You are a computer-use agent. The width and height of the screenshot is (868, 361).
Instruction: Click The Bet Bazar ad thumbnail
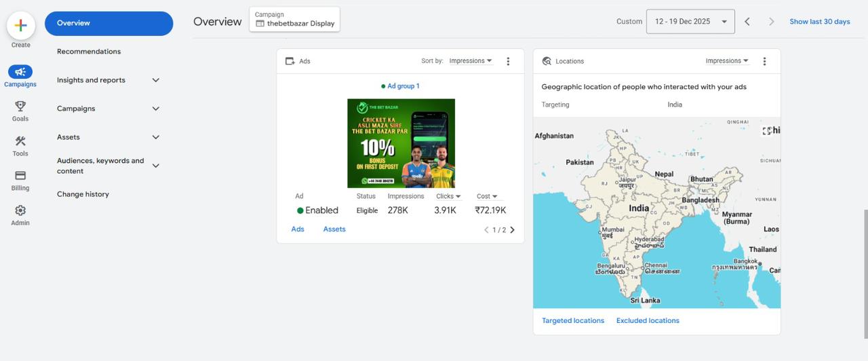coord(401,143)
